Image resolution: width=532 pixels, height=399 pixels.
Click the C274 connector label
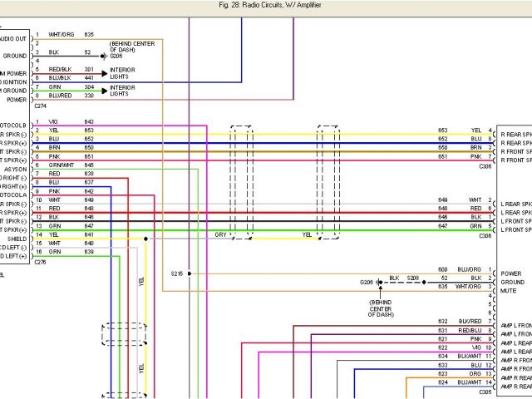42,108
